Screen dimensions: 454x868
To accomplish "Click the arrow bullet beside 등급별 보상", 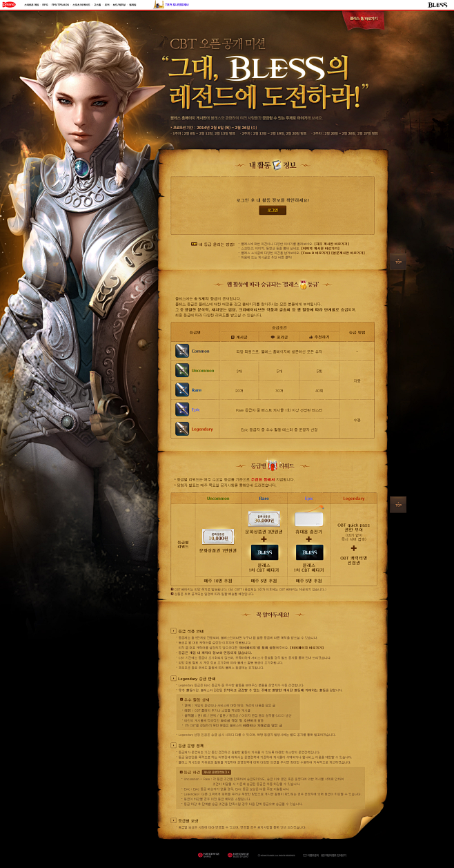I will (173, 820).
